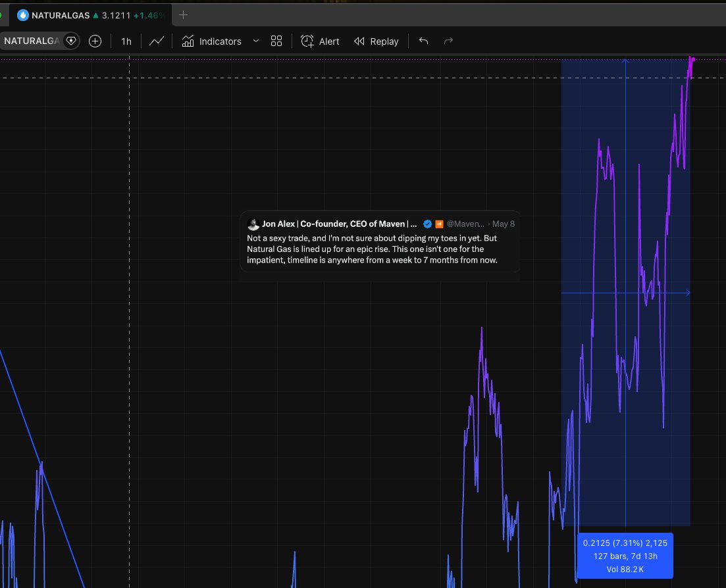Undo the last chart action
The width and height of the screenshot is (726, 588).
pyautogui.click(x=424, y=41)
